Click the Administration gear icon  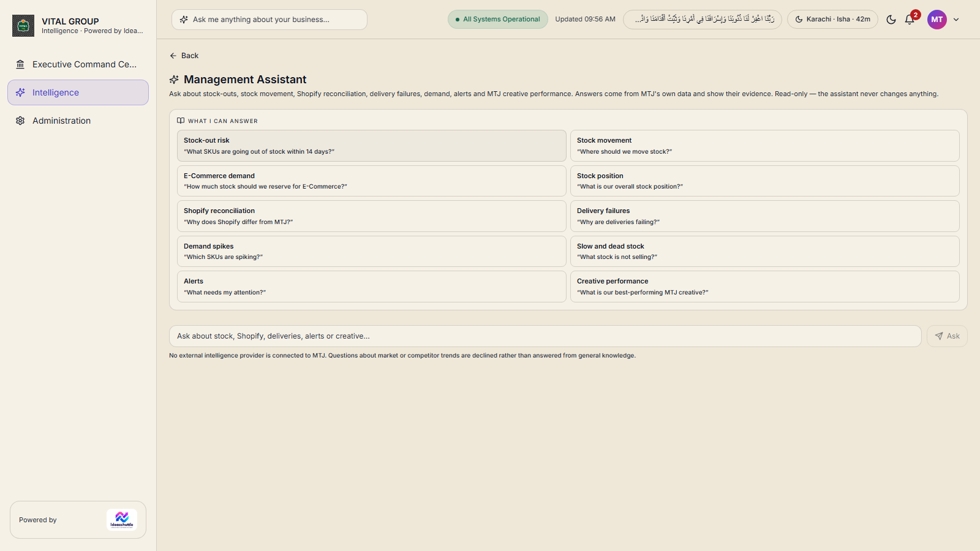pyautogui.click(x=20, y=121)
